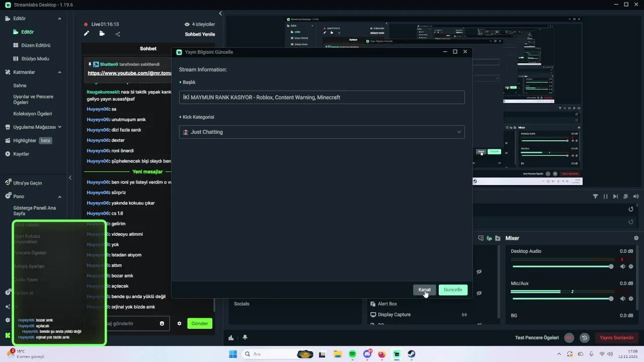Collapse the Editör sidebar section
This screenshot has height=362, width=644.
[x=59, y=19]
